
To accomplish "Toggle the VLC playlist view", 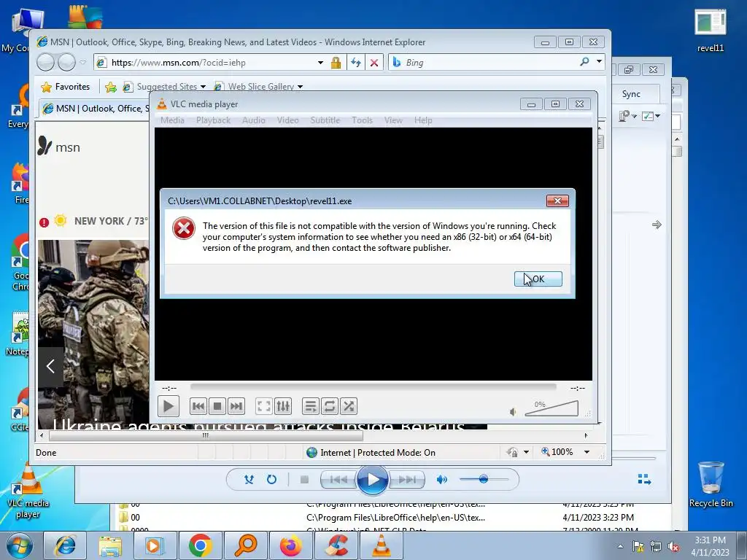I will pyautogui.click(x=310, y=407).
